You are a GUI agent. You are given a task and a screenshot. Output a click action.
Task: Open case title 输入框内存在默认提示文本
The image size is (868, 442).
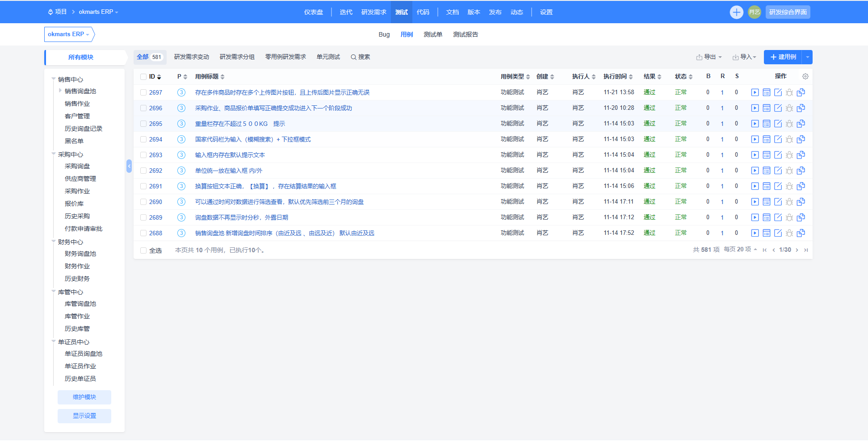(x=230, y=155)
